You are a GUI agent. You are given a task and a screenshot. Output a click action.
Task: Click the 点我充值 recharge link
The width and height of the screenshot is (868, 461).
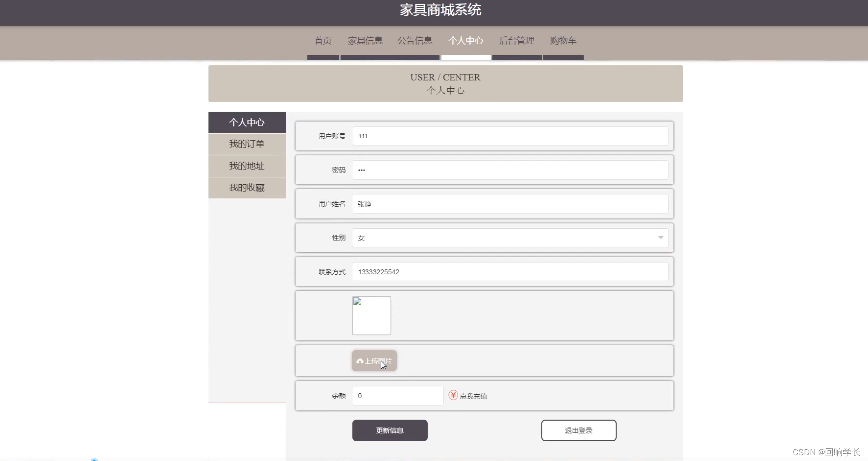click(x=473, y=396)
